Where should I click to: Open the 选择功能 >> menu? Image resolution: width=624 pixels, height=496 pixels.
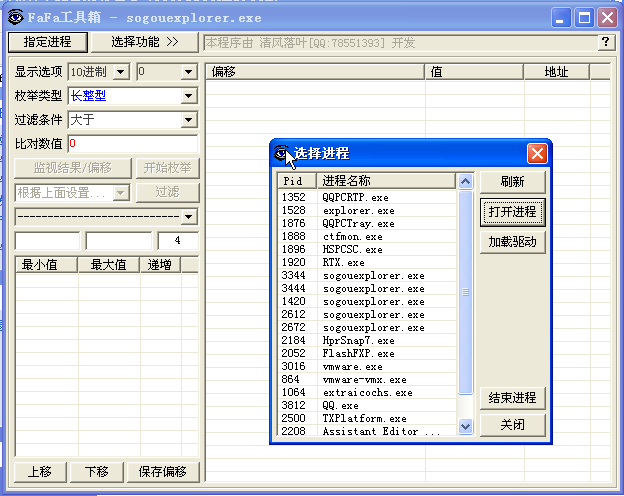tap(144, 42)
